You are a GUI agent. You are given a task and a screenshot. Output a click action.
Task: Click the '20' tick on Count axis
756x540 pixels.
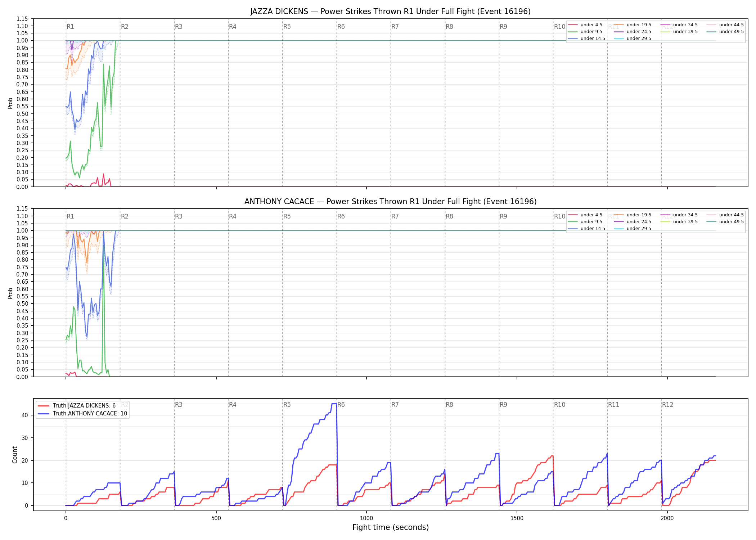[25, 460]
